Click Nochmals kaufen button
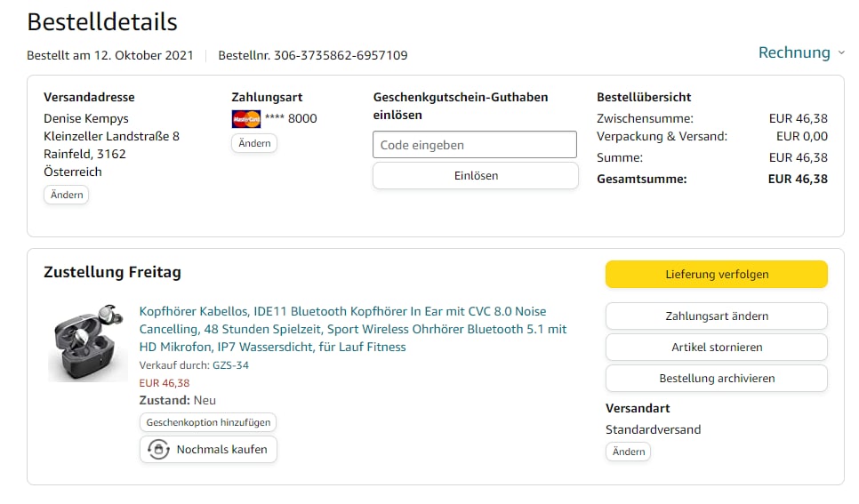The height and width of the screenshot is (504, 859). coord(209,450)
